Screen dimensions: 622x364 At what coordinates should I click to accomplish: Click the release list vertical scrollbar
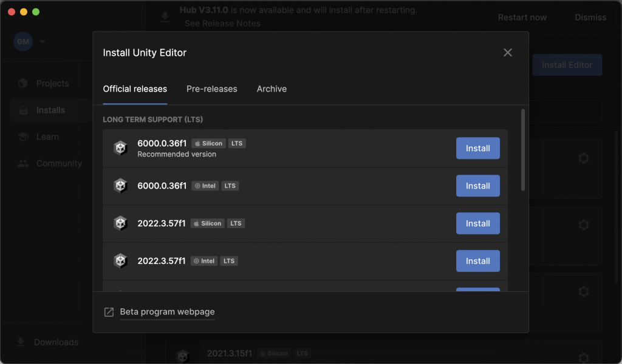522,150
